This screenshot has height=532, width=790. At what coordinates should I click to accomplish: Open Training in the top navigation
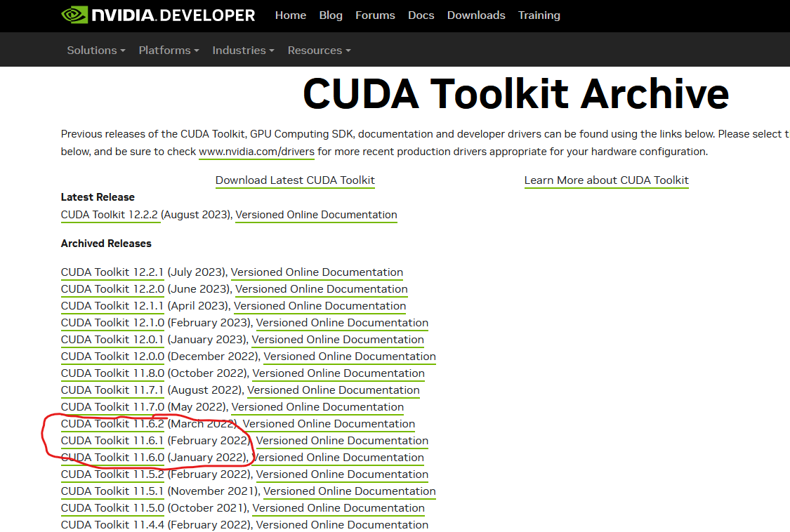point(539,15)
